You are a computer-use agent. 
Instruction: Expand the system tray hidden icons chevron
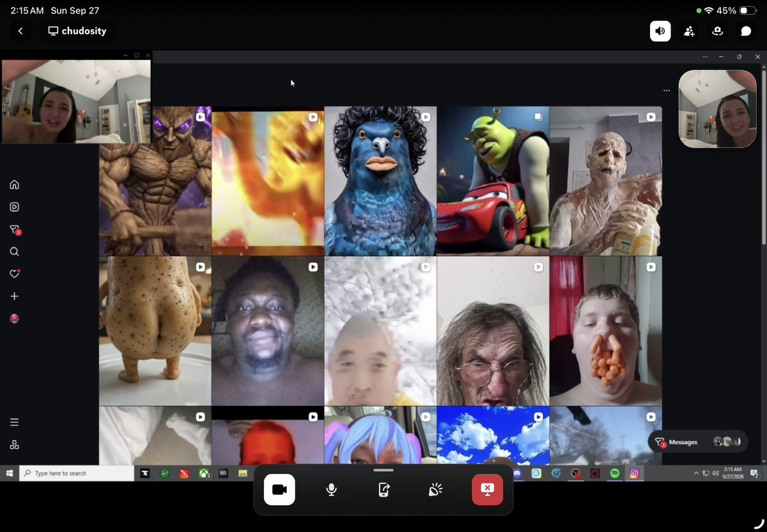tap(696, 473)
